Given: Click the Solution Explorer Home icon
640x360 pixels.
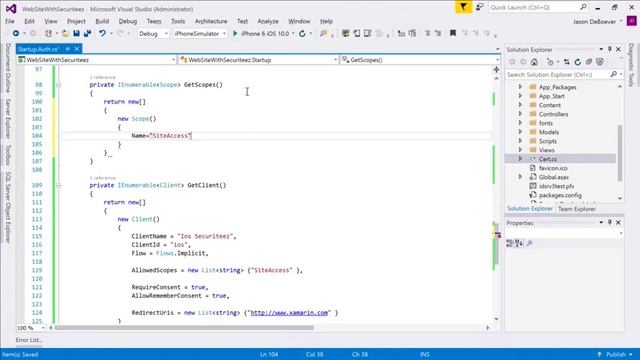Looking at the screenshot, I should 534,62.
